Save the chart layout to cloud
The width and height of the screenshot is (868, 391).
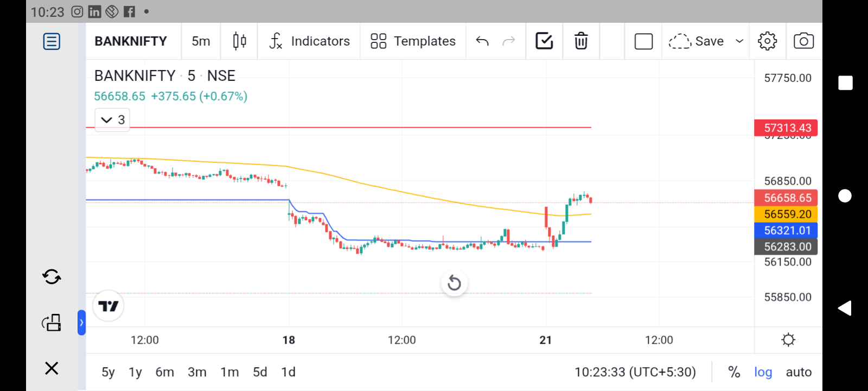tap(696, 41)
